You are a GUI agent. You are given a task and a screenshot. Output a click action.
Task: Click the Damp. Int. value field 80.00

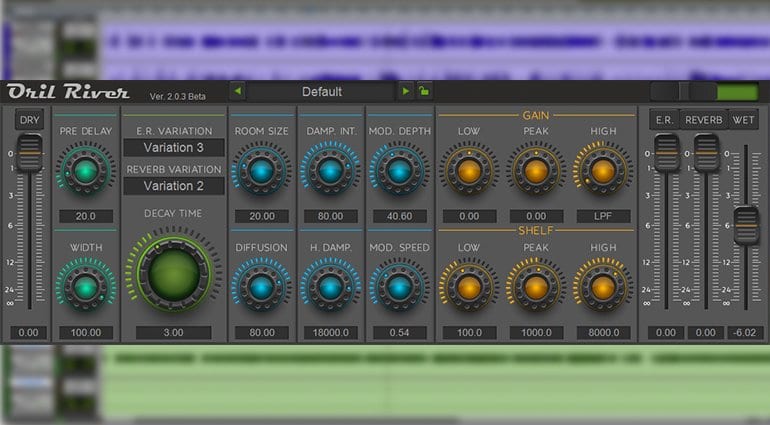330,216
